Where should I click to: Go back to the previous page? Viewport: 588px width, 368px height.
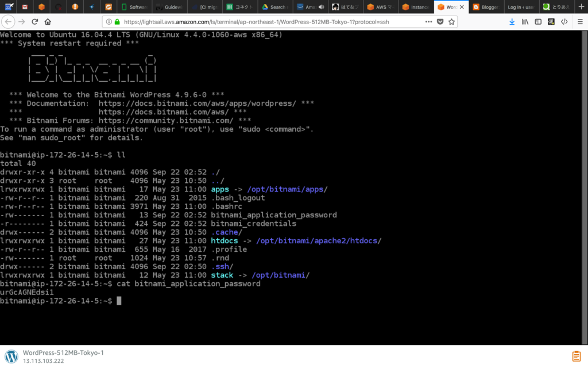tap(8, 22)
